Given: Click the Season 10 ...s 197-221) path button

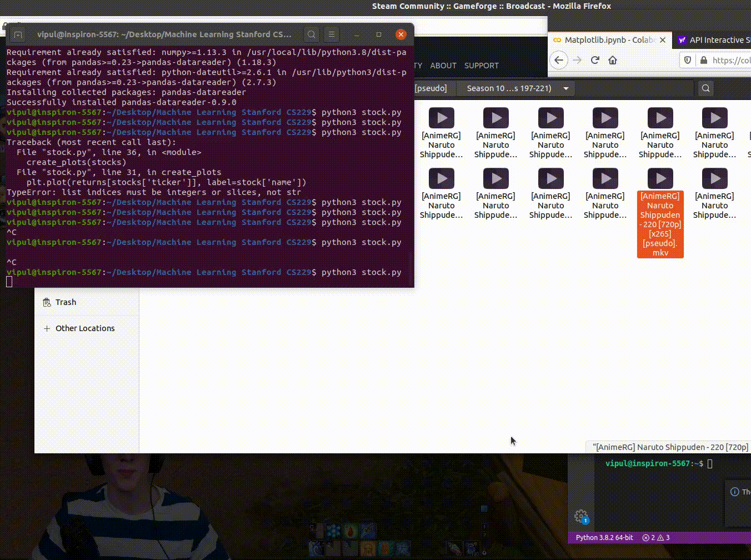Looking at the screenshot, I should pos(509,88).
